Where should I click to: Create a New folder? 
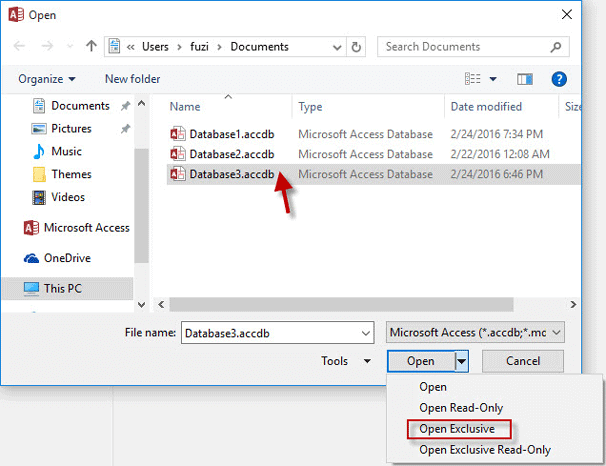pos(132,79)
